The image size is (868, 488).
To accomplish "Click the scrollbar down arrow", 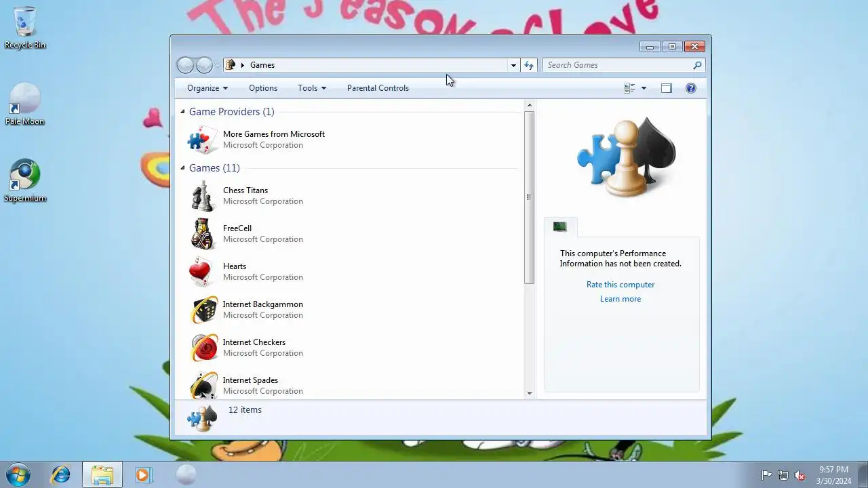I will point(530,393).
